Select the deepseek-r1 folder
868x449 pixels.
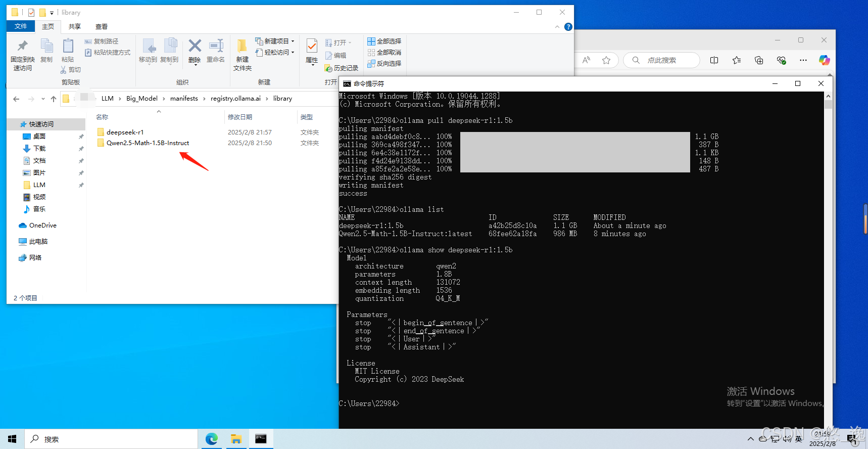pos(125,132)
